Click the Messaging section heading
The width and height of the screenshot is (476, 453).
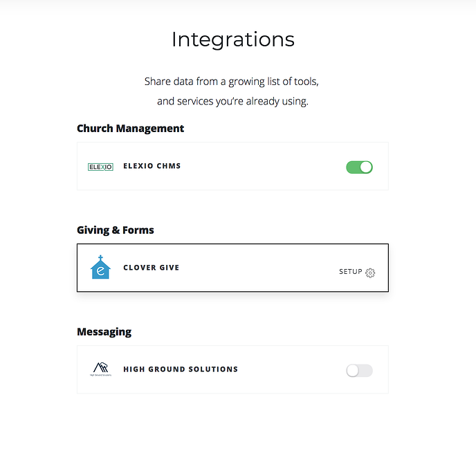pos(104,332)
